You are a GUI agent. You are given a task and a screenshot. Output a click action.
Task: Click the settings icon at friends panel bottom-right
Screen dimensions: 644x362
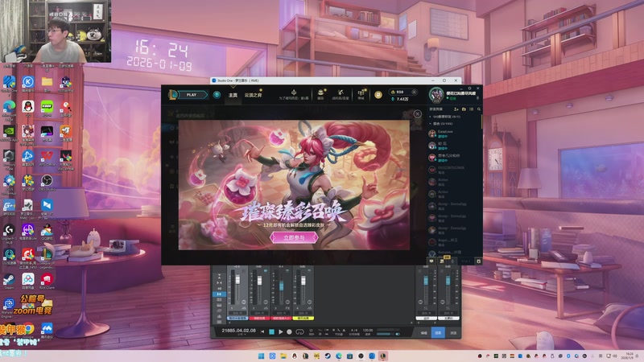point(478,261)
